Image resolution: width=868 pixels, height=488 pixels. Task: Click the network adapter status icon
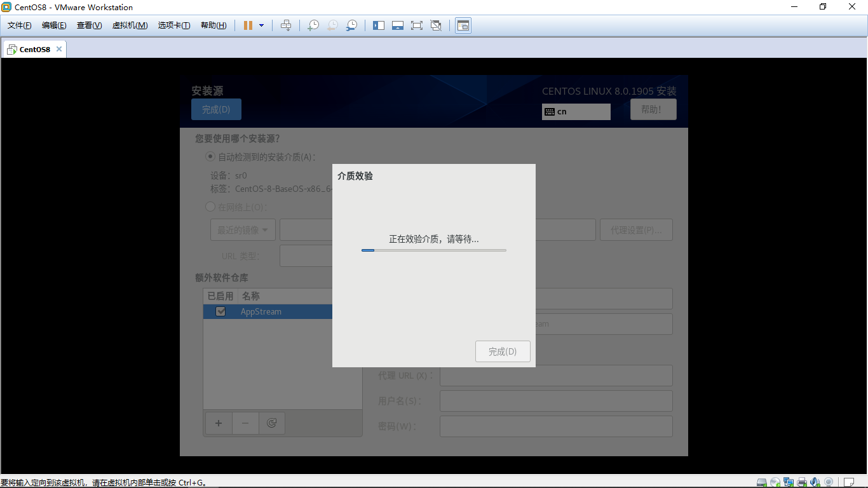789,482
